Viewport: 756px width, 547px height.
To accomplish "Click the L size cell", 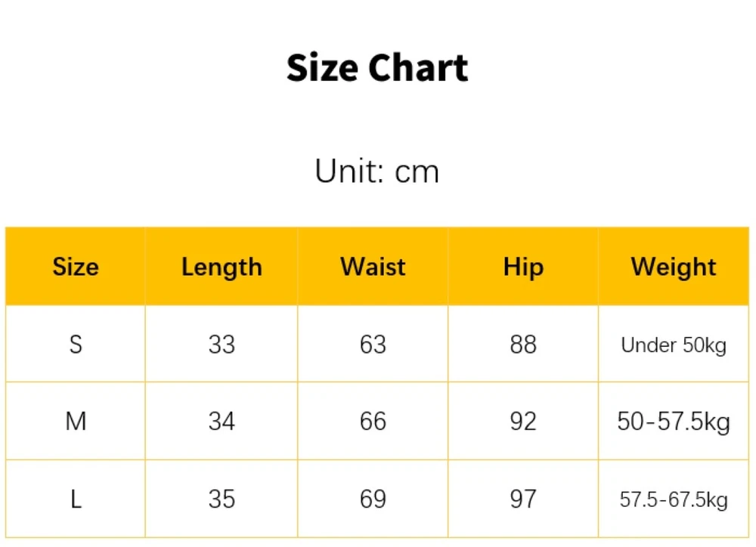I will click(76, 499).
